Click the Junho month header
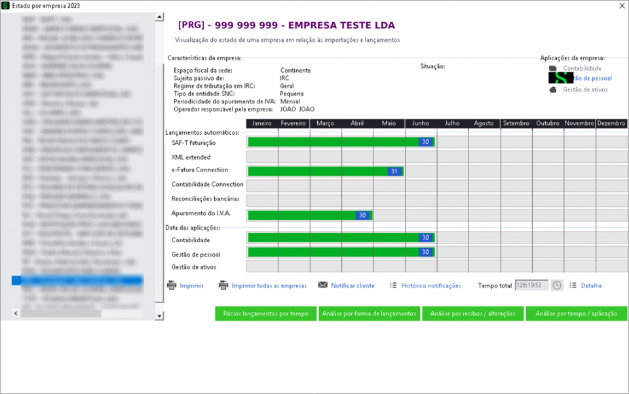Image resolution: width=629 pixels, height=394 pixels. click(421, 123)
